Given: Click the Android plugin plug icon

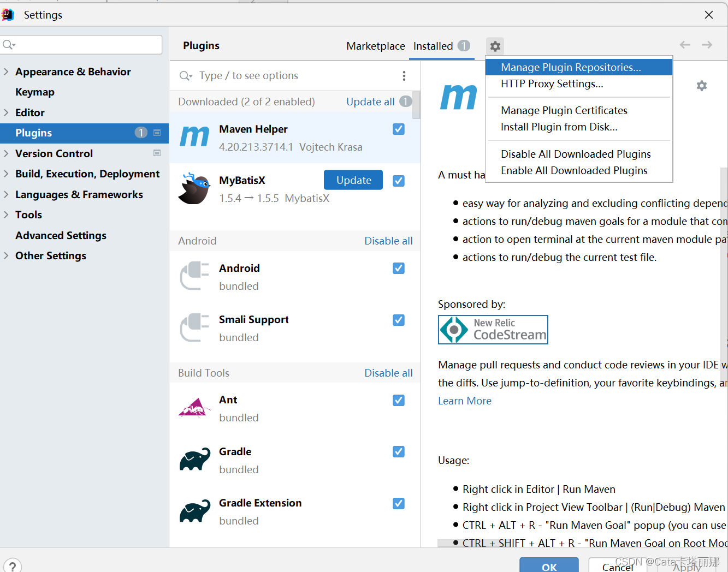Looking at the screenshot, I should tap(194, 276).
